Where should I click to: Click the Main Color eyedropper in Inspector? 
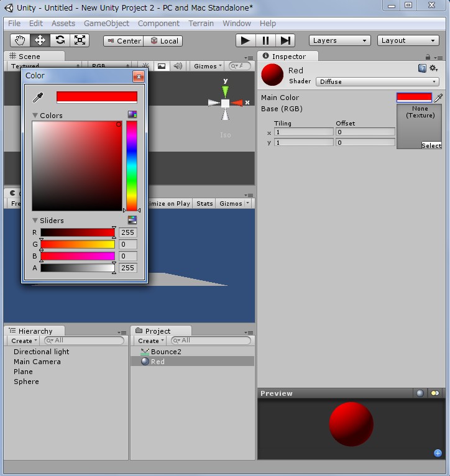coord(438,98)
